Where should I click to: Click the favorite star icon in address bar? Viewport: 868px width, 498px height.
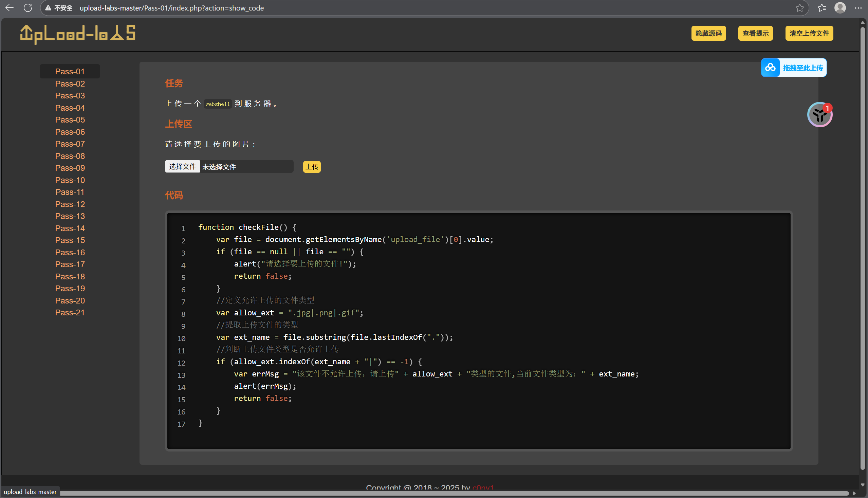pyautogui.click(x=799, y=8)
